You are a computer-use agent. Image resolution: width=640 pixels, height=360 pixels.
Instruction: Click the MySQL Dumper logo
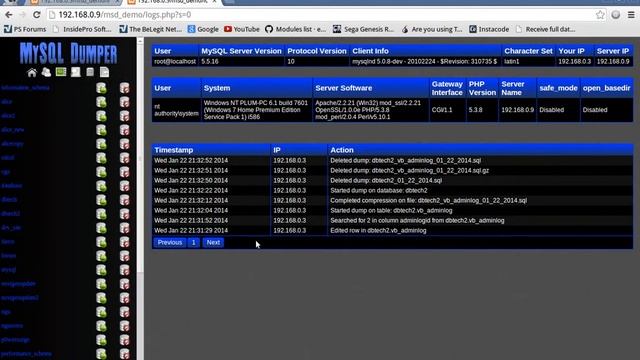click(68, 53)
